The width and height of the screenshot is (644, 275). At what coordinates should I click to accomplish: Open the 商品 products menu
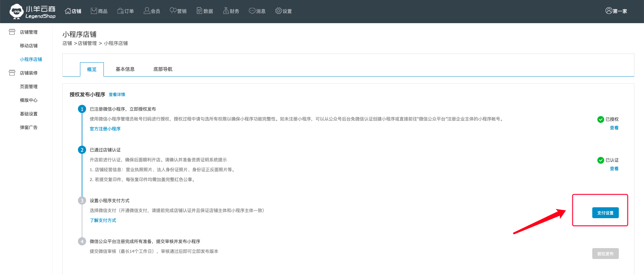(99, 11)
